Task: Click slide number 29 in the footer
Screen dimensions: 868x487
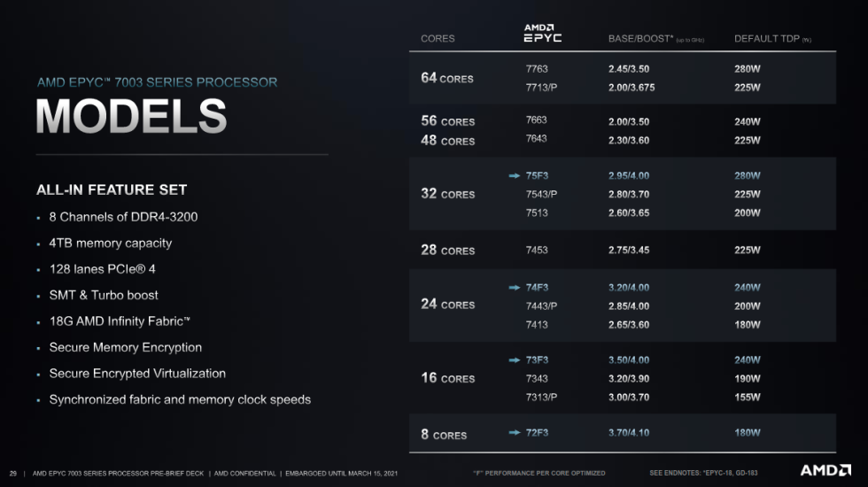Action: pyautogui.click(x=12, y=474)
